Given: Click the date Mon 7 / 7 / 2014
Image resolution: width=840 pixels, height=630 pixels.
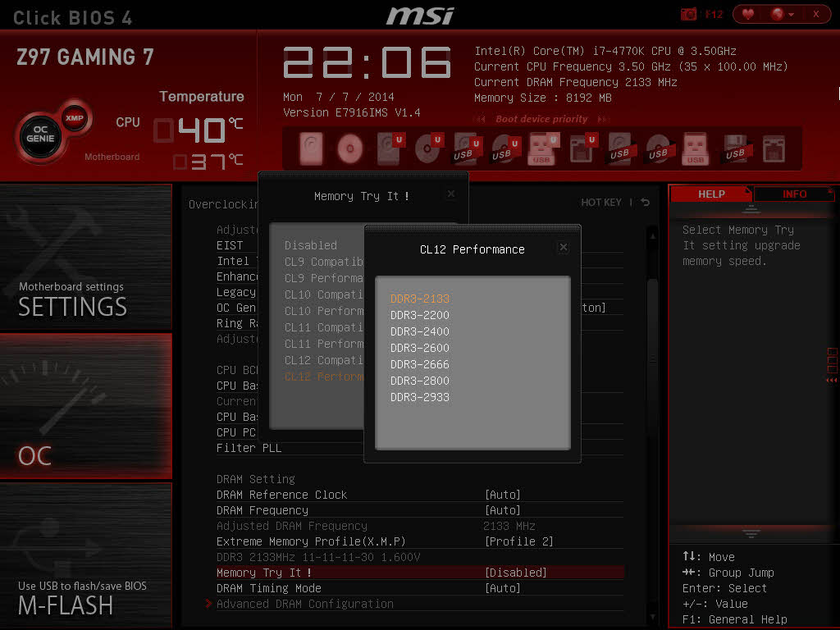Looking at the screenshot, I should click(339, 97).
